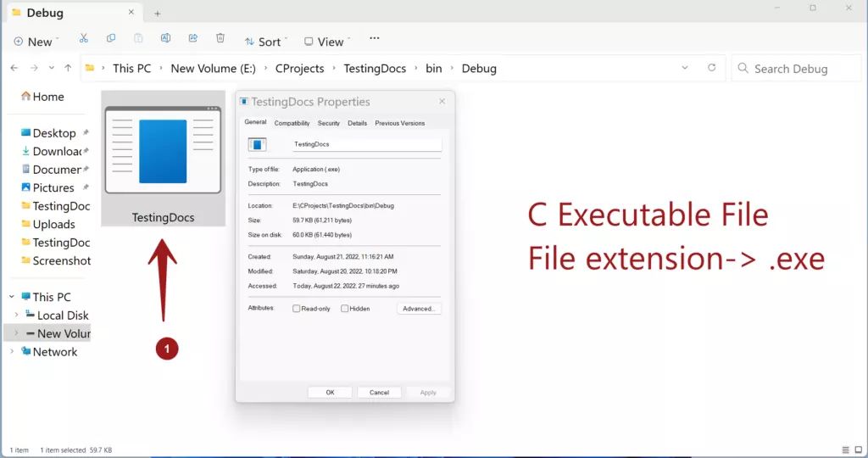Switch to the General tab
The width and height of the screenshot is (868, 458).
(x=255, y=122)
